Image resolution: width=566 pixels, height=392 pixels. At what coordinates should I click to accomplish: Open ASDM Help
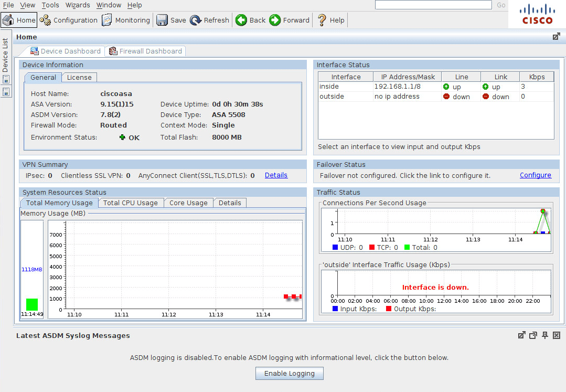tap(330, 20)
